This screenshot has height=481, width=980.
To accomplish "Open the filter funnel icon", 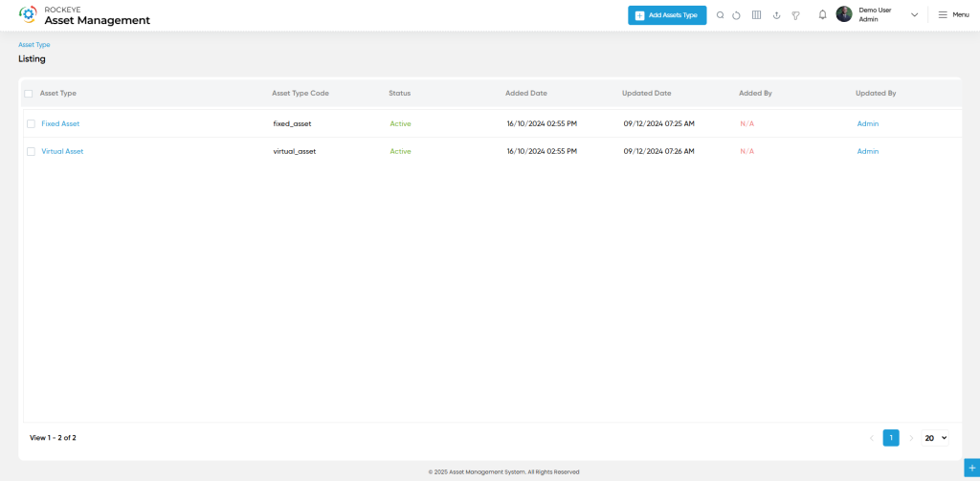I will (795, 15).
